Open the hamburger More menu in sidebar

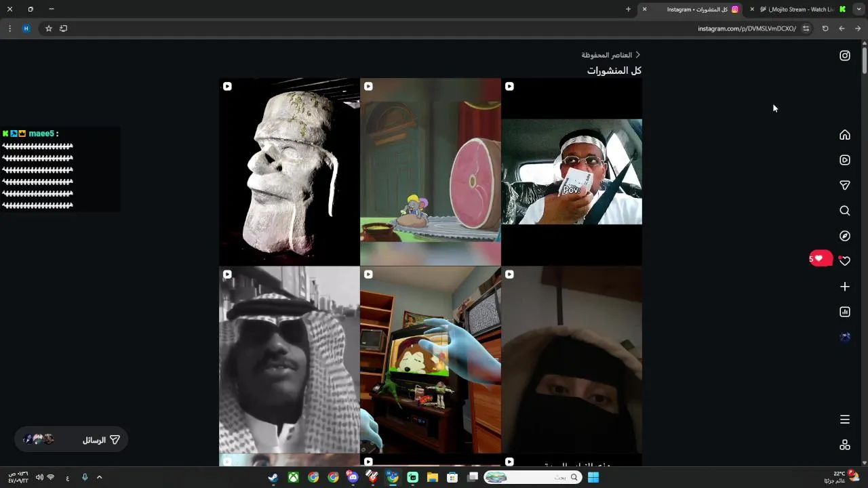tap(845, 420)
